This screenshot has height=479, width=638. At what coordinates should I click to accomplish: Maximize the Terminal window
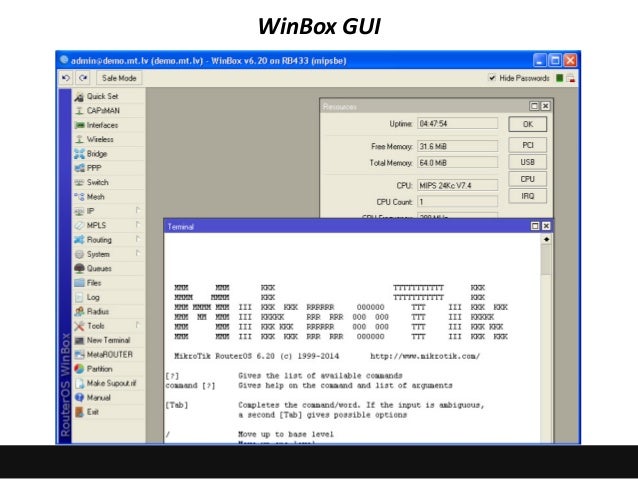535,226
